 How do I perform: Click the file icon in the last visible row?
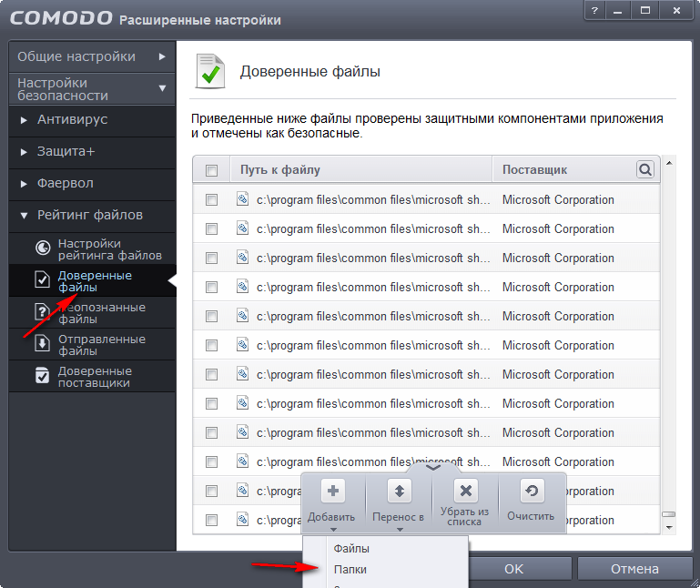242,519
